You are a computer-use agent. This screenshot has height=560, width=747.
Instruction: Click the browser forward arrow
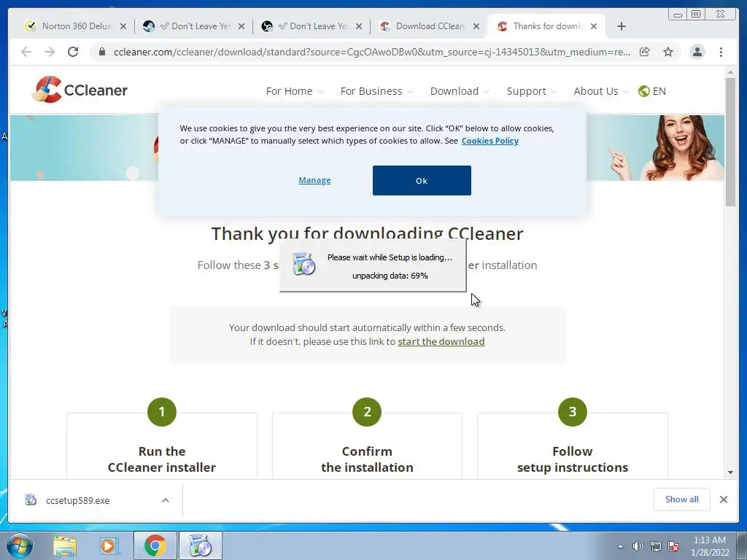coord(49,52)
